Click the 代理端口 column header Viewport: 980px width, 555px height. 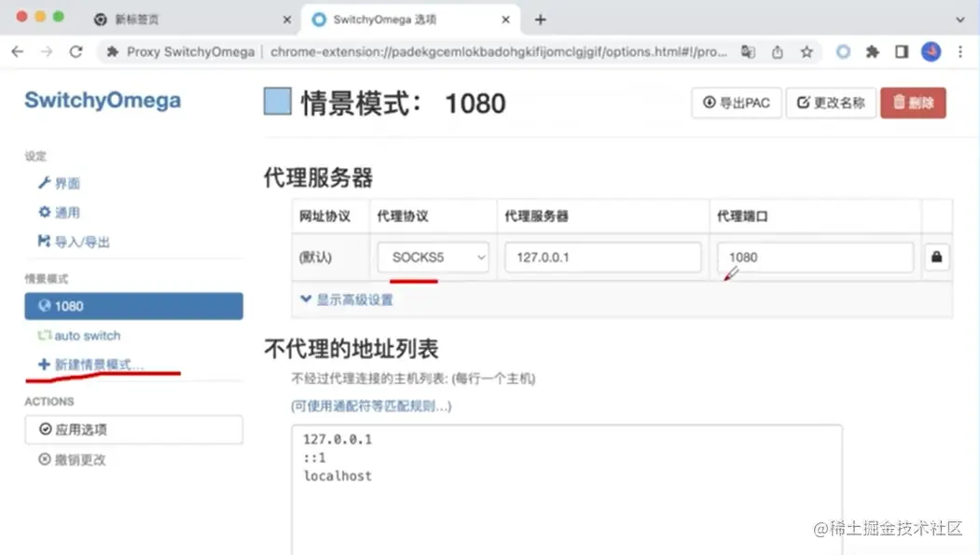click(x=742, y=216)
